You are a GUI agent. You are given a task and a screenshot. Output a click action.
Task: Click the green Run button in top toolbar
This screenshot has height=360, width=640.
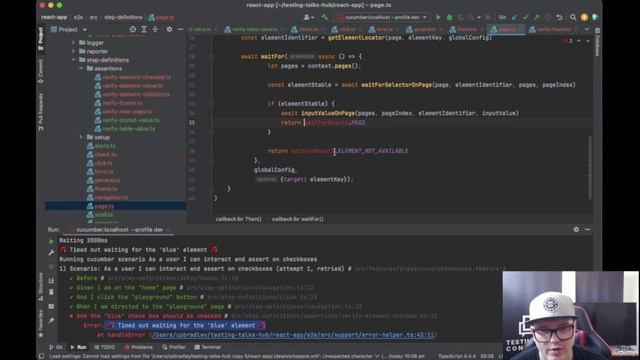click(x=438, y=18)
